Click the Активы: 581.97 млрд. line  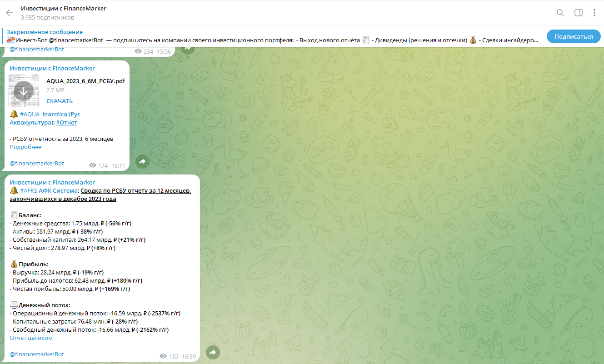click(56, 232)
